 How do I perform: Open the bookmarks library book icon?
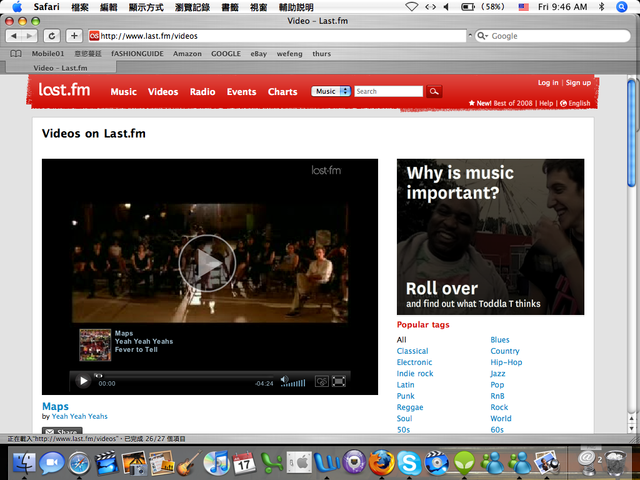click(16, 54)
